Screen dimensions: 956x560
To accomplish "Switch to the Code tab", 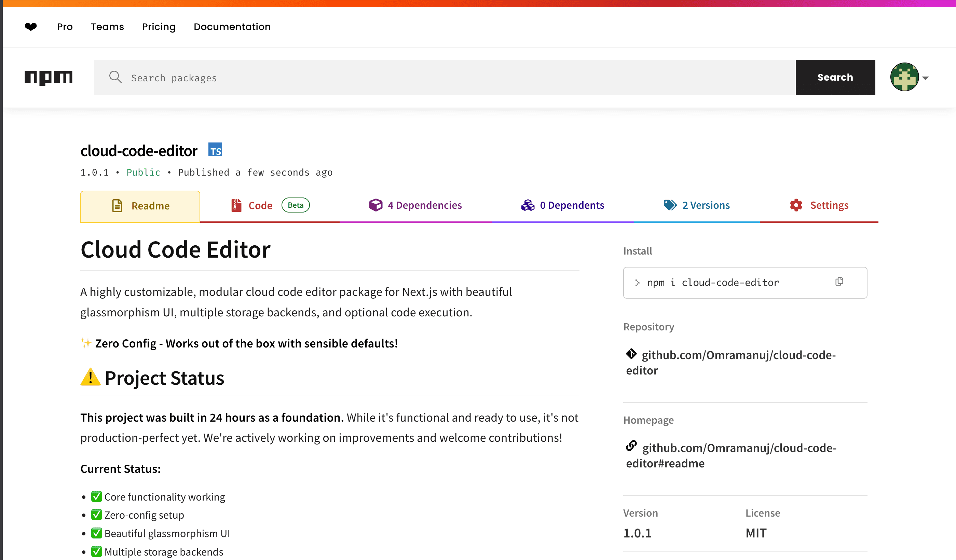I will point(260,205).
